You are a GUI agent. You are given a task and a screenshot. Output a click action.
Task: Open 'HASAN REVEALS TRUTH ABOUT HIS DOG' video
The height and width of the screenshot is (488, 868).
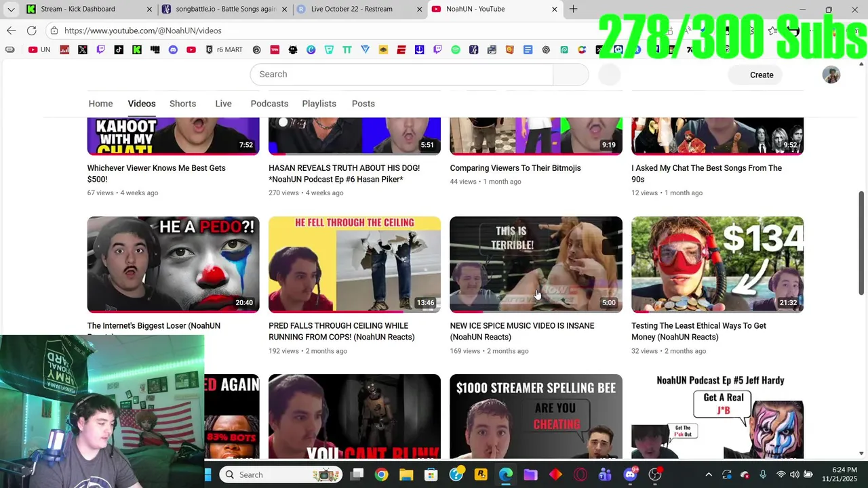[344, 174]
